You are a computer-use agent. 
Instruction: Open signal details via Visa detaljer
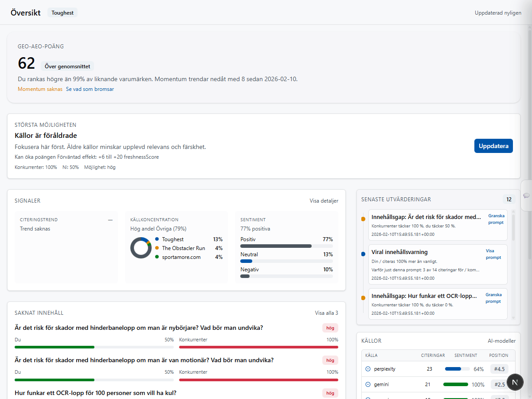[x=324, y=201]
